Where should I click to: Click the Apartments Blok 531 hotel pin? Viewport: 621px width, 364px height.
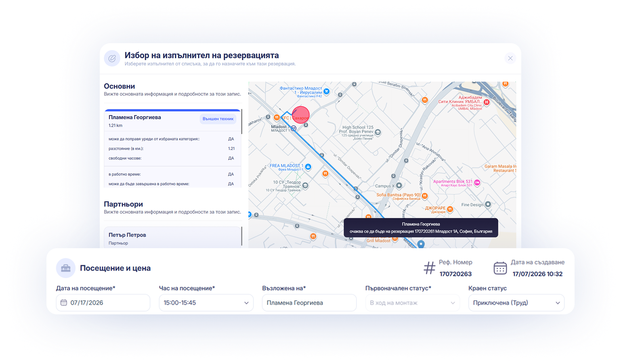(x=477, y=182)
